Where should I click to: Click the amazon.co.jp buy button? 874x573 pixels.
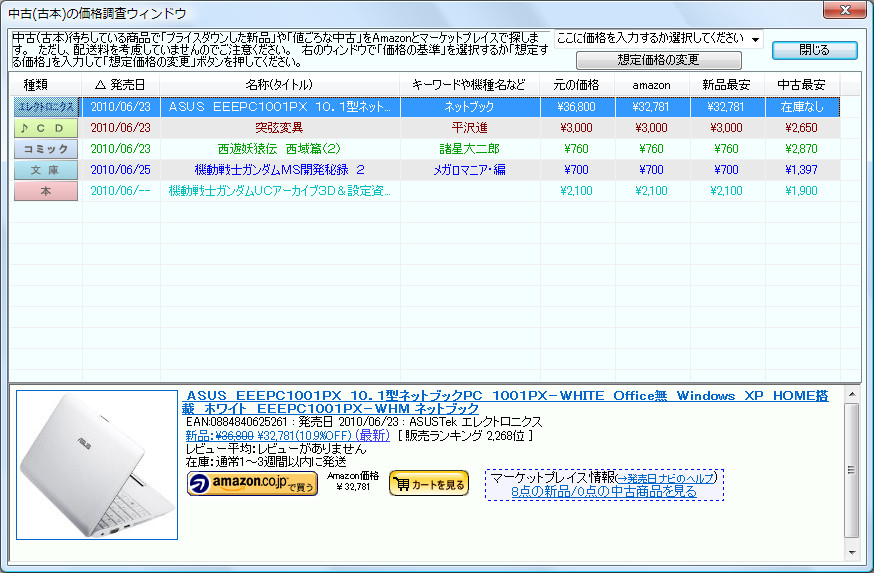point(253,483)
